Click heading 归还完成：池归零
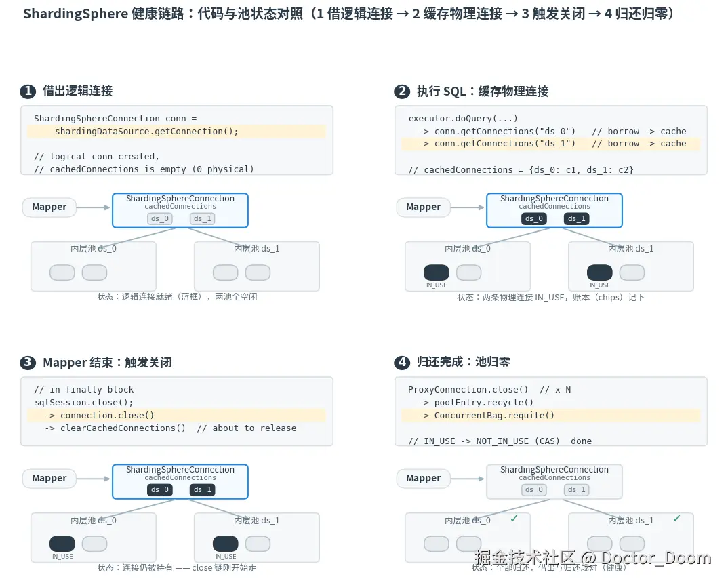The width and height of the screenshot is (728, 583). coord(464,361)
